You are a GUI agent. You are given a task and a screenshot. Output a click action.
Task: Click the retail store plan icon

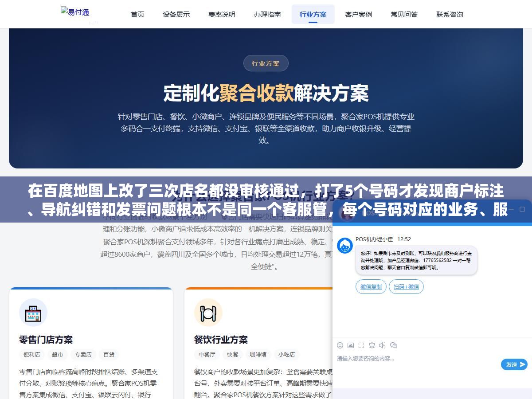click(x=33, y=313)
